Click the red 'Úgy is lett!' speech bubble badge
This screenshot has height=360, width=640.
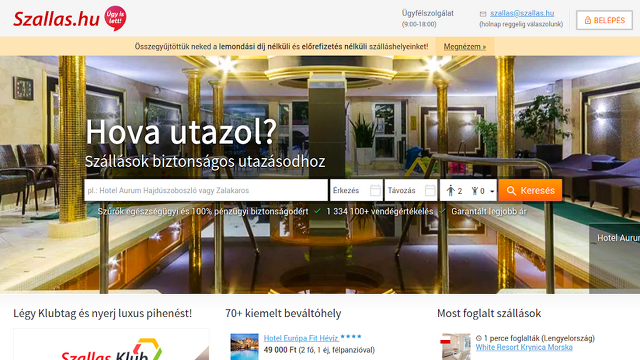coord(116,18)
